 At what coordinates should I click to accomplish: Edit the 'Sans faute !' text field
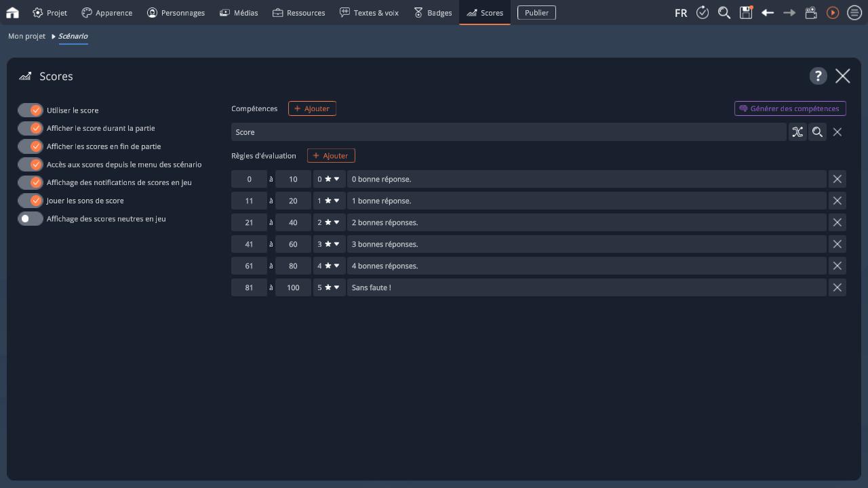587,287
